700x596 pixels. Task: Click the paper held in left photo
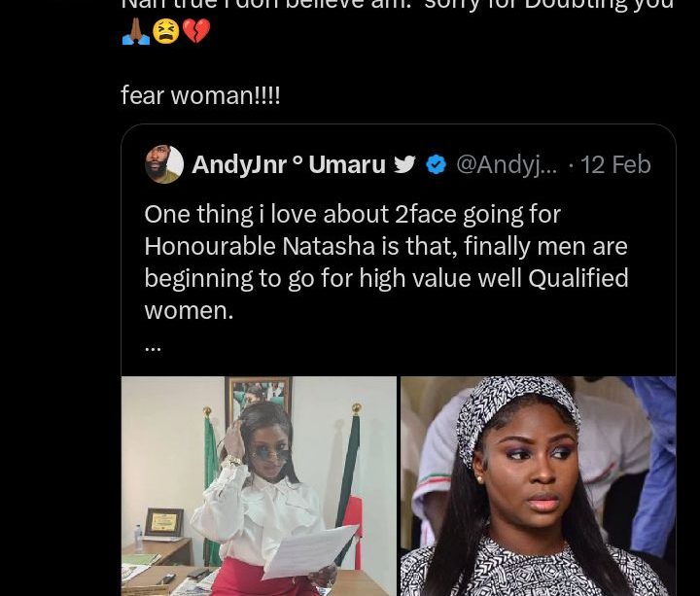point(309,550)
